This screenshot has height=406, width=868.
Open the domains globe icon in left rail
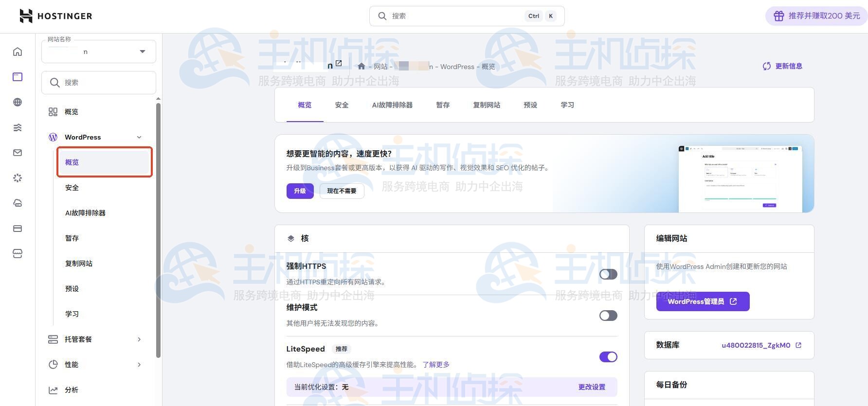coord(18,102)
